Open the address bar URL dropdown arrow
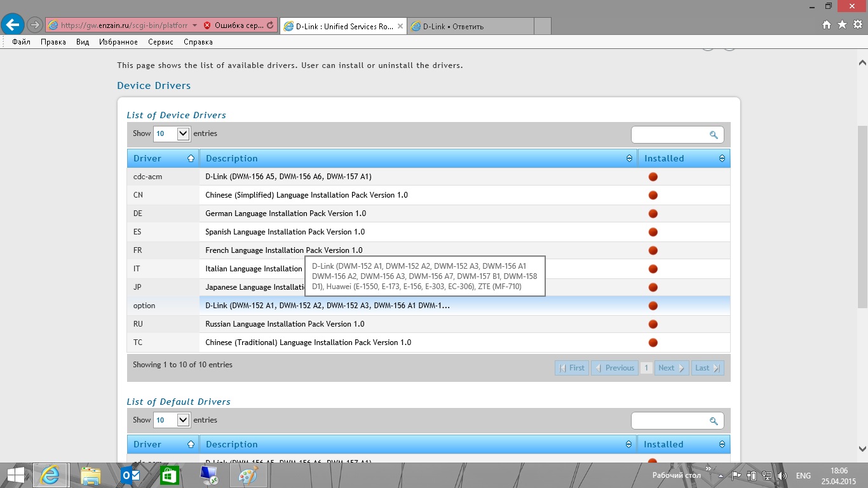The height and width of the screenshot is (488, 868). coord(194,25)
